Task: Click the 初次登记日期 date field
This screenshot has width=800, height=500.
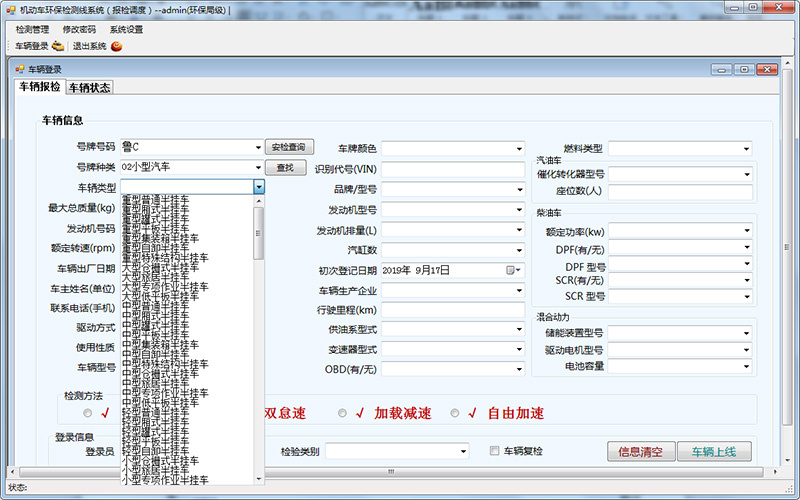Action: (x=453, y=270)
